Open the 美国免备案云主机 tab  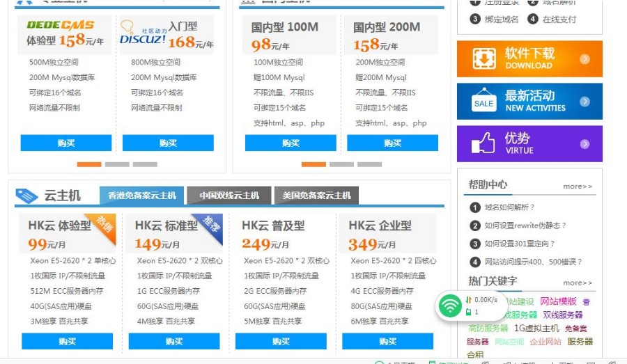pyautogui.click(x=316, y=196)
